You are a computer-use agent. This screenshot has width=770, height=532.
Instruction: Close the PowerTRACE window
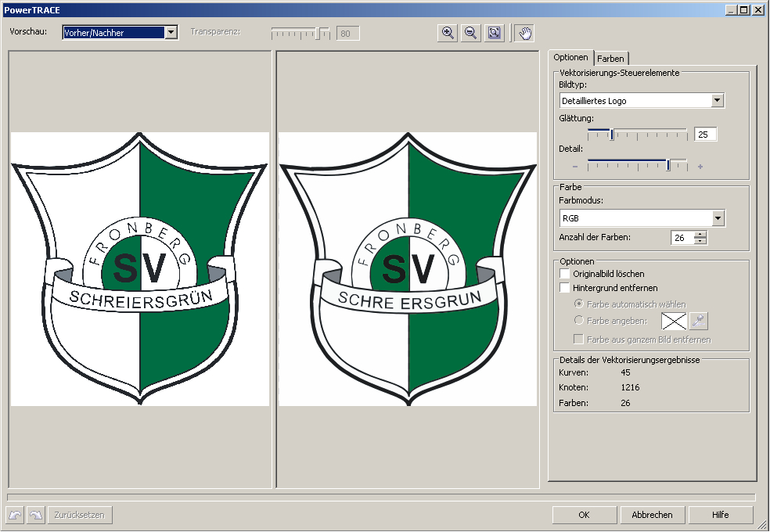coord(758,9)
